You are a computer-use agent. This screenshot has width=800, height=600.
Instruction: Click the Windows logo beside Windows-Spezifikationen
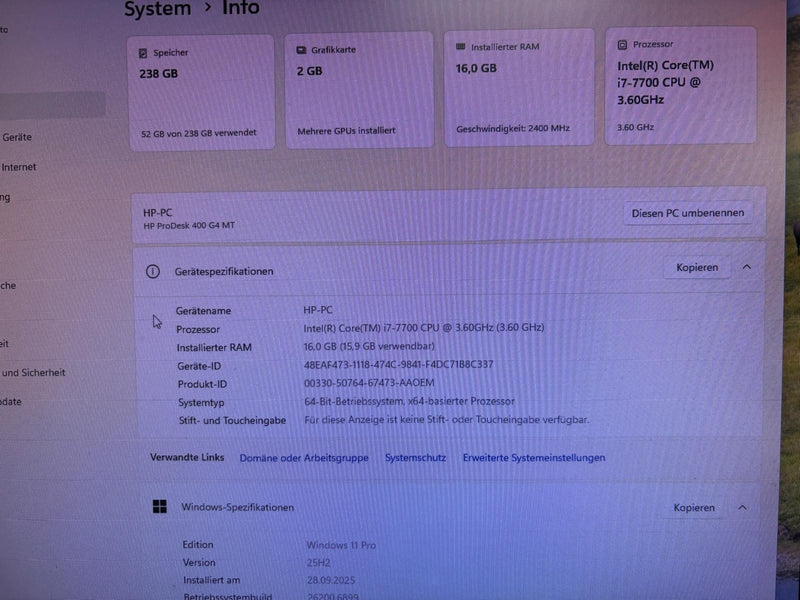[x=160, y=507]
